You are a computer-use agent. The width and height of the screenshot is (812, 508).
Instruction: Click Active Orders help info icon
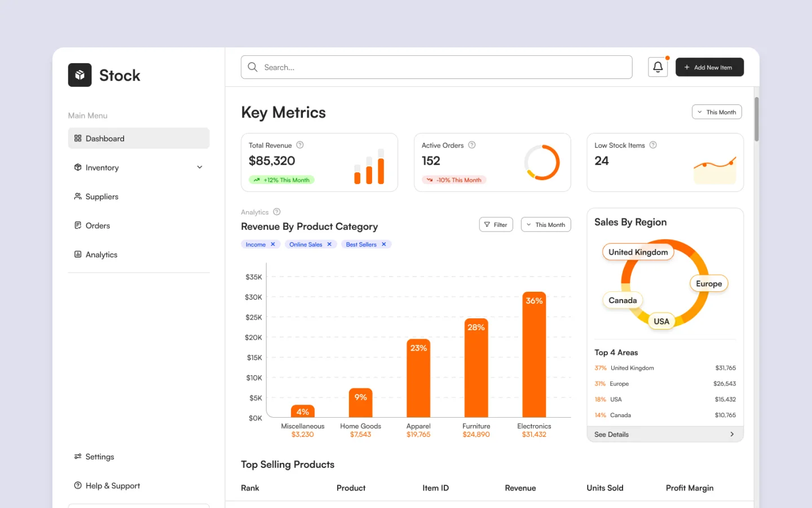(472, 145)
